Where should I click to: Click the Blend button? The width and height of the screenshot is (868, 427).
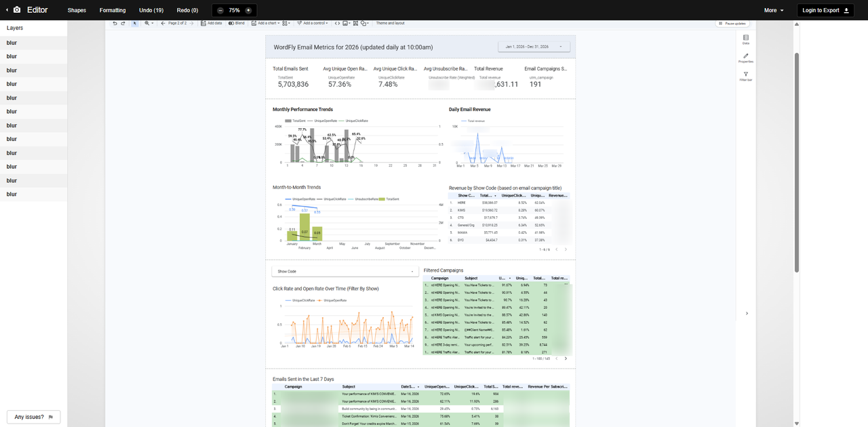(x=237, y=23)
